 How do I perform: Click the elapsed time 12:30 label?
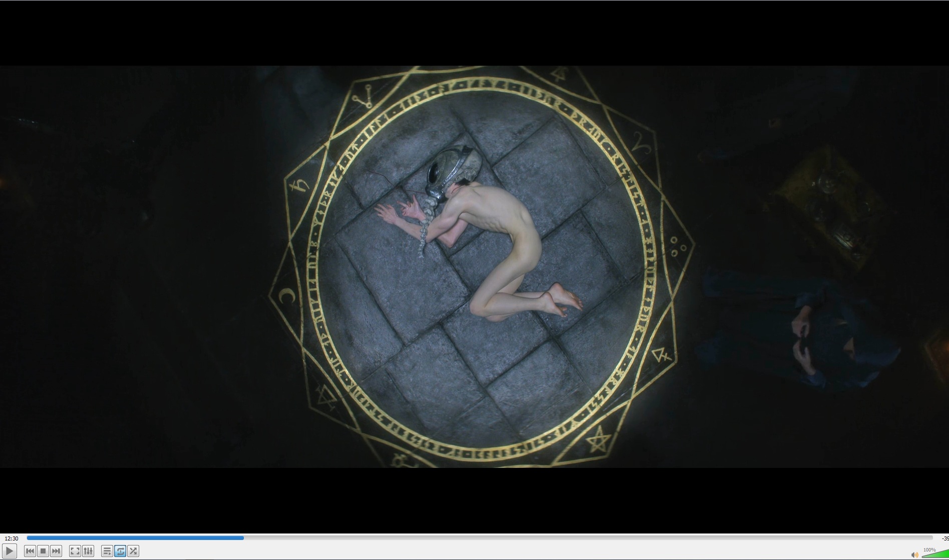pyautogui.click(x=12, y=538)
